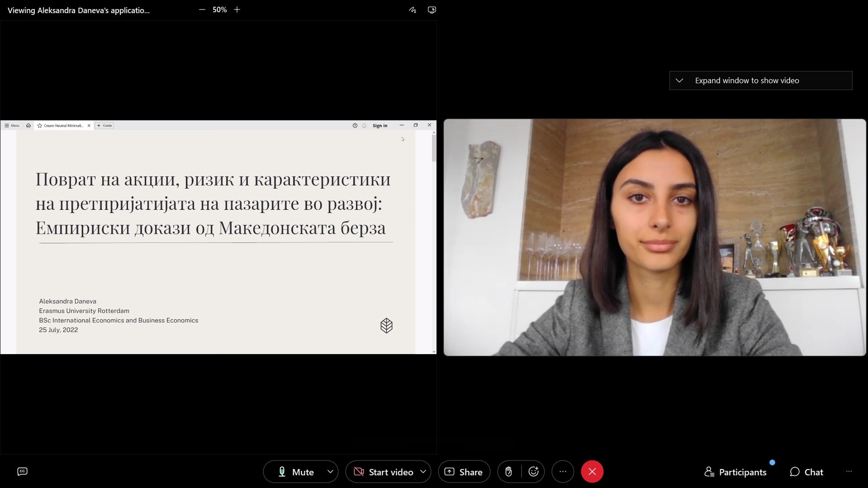Expand window to show video
The image size is (868, 488).
pos(760,81)
